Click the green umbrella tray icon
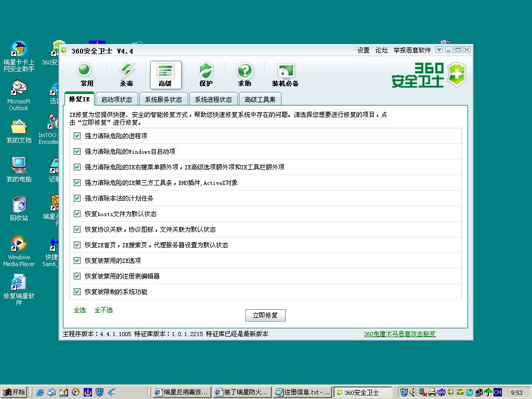The height and width of the screenshot is (399, 532). click(x=488, y=392)
